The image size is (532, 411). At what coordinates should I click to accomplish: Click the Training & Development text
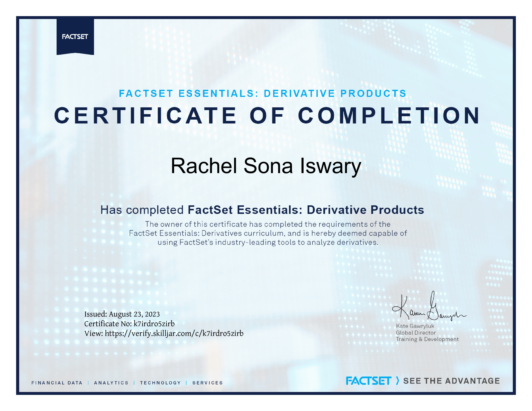427,339
